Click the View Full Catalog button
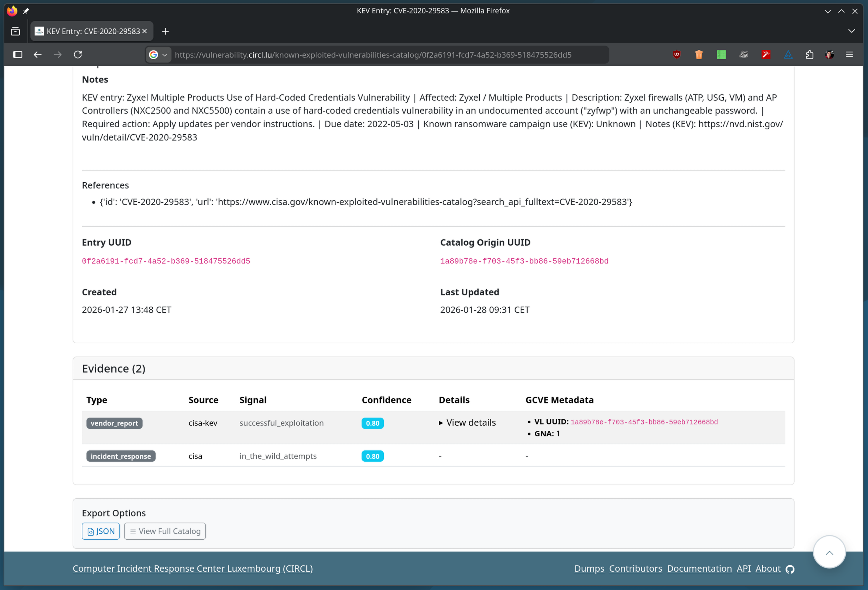Screen dimensions: 868x590 point(165,531)
